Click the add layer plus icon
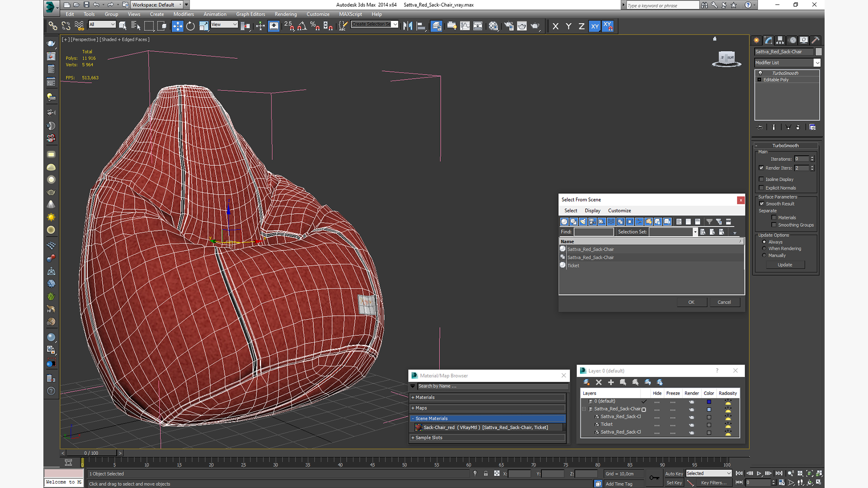868x488 pixels. (611, 382)
